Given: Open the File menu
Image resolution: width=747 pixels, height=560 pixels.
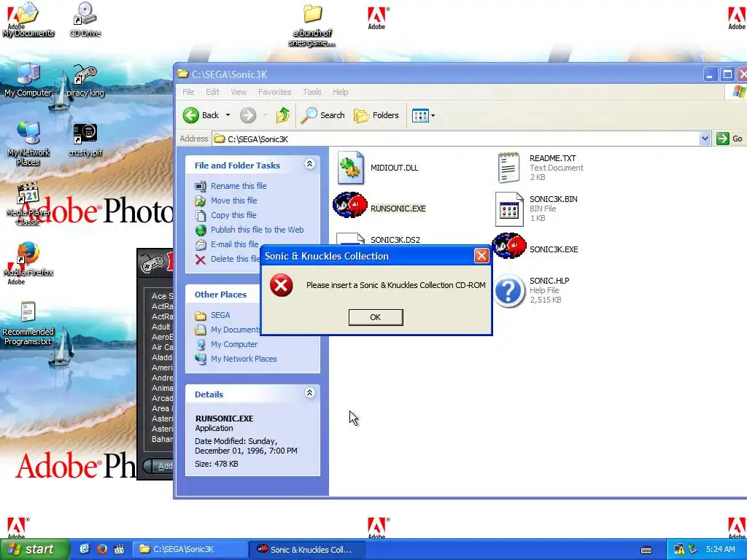Looking at the screenshot, I should 188,92.
